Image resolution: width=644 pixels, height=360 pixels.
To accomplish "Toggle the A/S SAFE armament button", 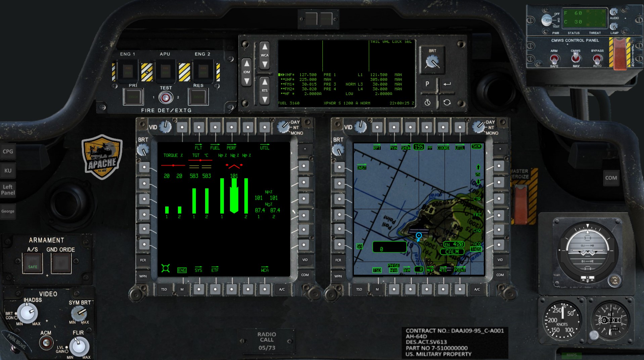I will click(33, 263).
